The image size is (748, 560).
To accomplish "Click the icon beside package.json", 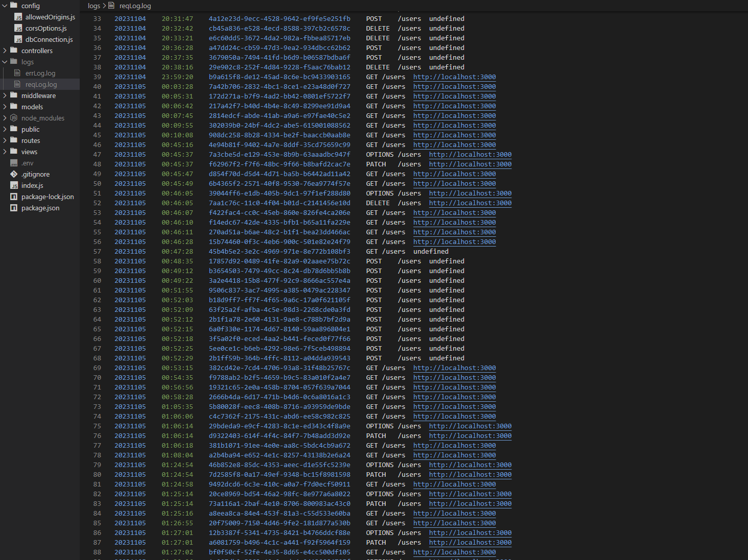I will 14,208.
